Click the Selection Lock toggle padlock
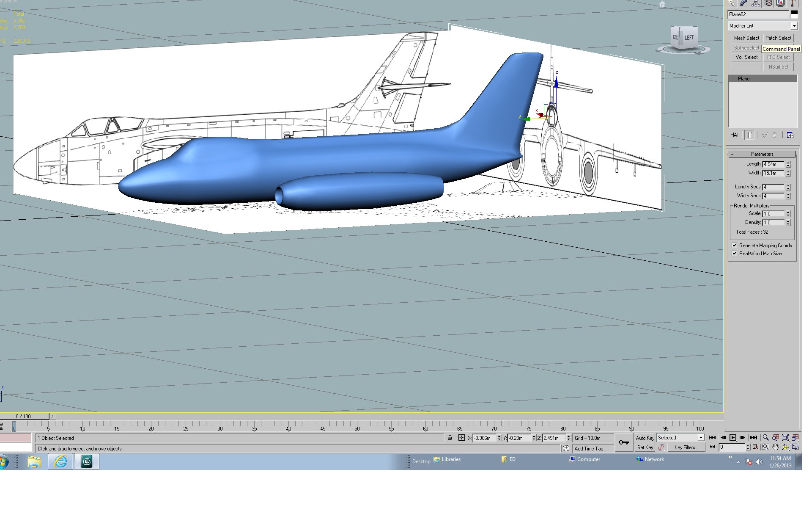The width and height of the screenshot is (812, 508). [x=450, y=438]
